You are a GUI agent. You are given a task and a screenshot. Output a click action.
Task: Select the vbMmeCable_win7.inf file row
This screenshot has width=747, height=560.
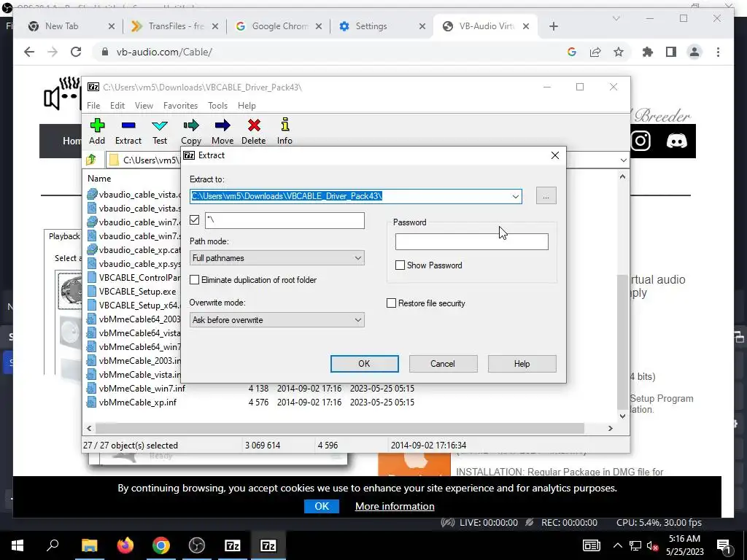tap(251, 388)
